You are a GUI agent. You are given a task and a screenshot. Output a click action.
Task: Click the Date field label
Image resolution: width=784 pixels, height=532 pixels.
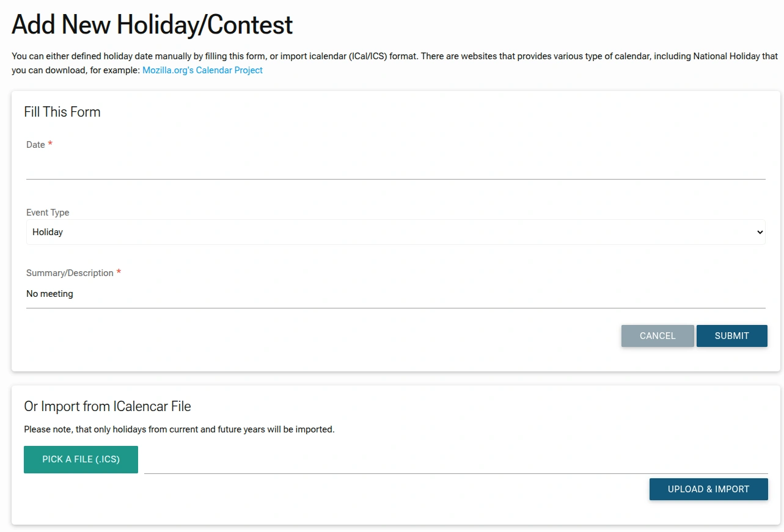(35, 145)
